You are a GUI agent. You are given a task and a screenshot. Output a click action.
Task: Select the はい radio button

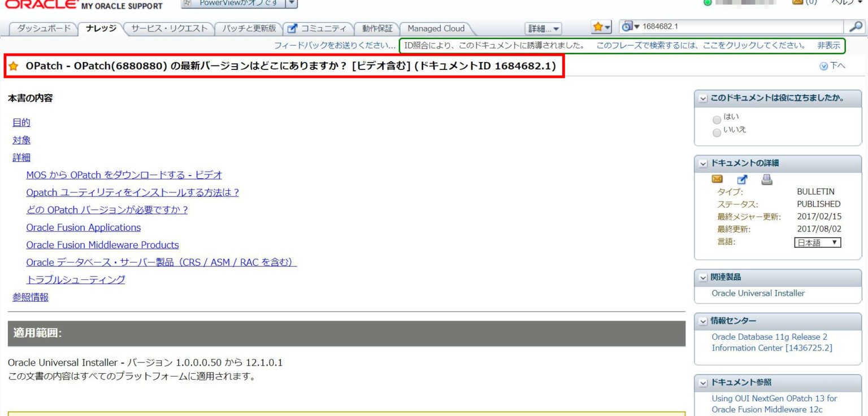tap(717, 120)
